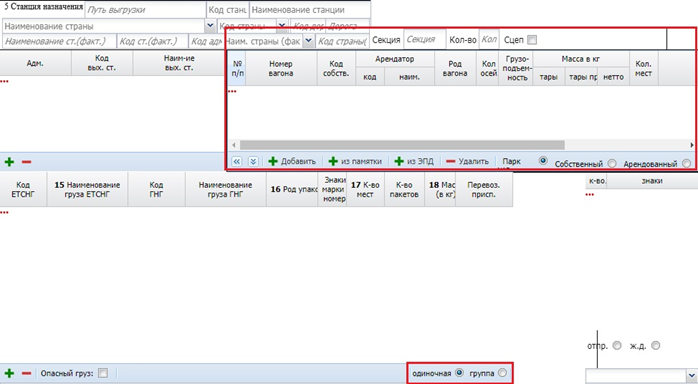Click left arrow of wagon table scrollbar
Image resolution: width=698 pixels, height=384 pixels.
[234, 145]
